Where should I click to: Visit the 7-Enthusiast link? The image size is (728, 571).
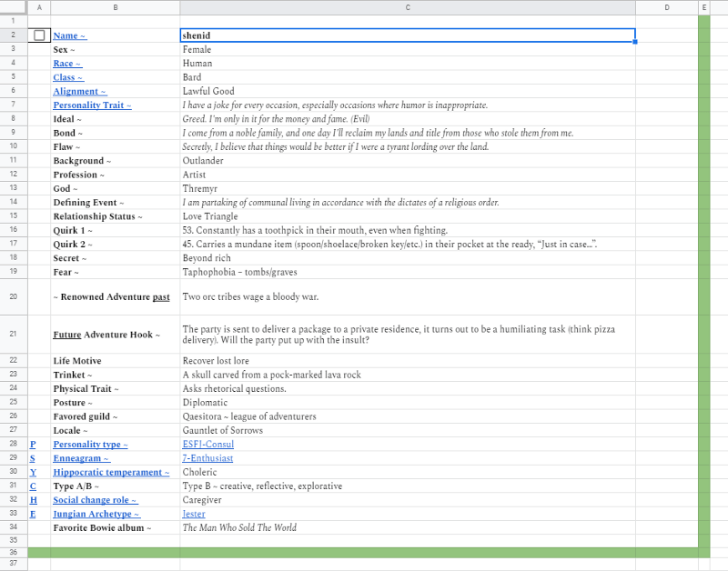pyautogui.click(x=207, y=458)
